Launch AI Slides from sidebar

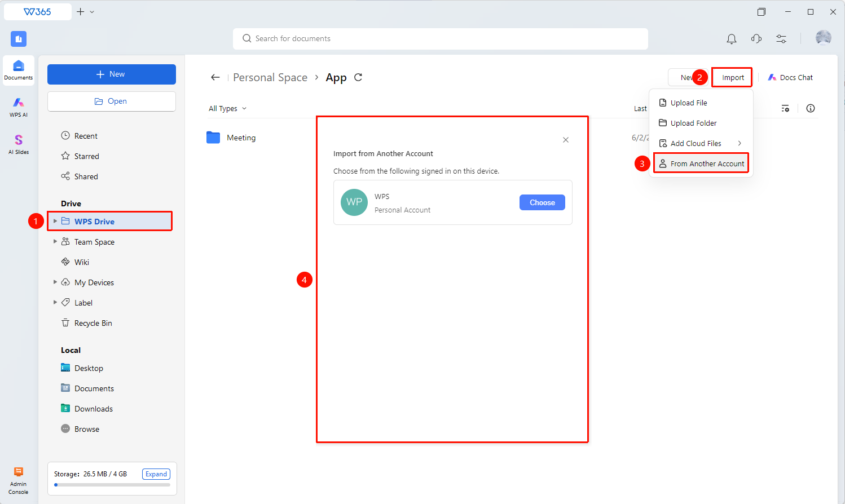pyautogui.click(x=19, y=144)
